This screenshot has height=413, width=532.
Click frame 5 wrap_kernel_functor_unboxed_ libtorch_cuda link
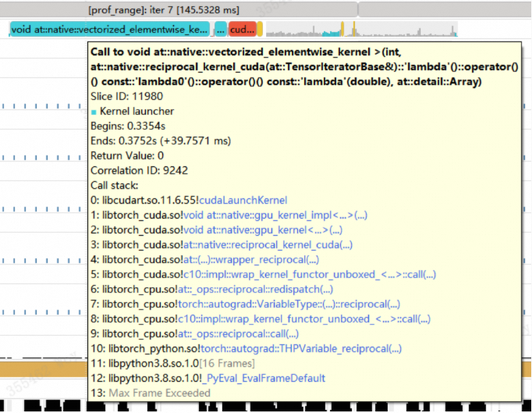(x=310, y=275)
